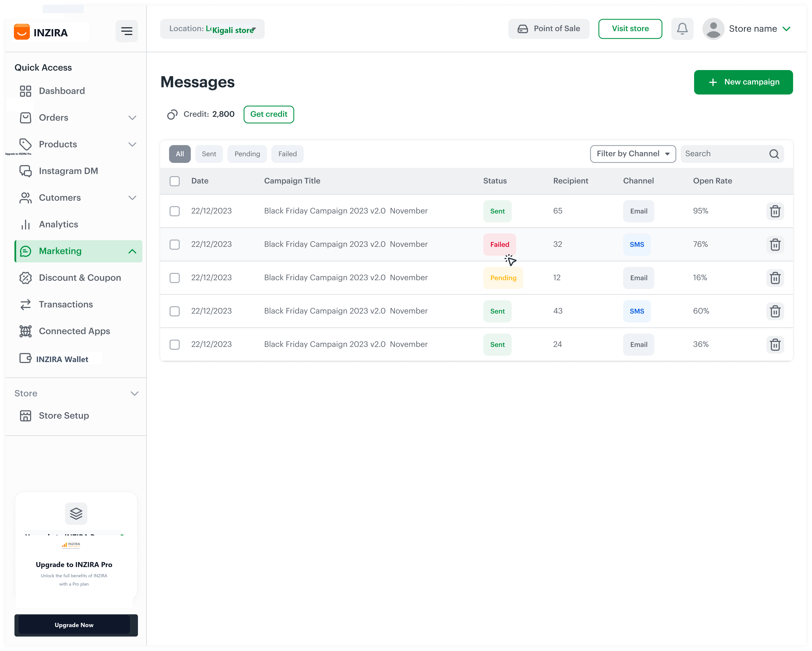This screenshot has width=812, height=651.
Task: Click the Analytics bar chart icon
Action: 25,224
